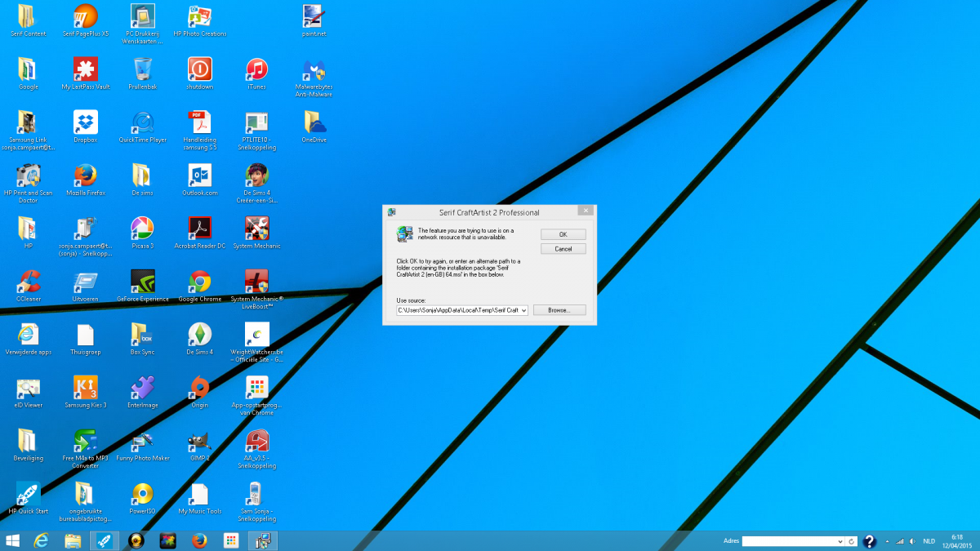Viewport: 980px width, 551px height.
Task: Click the refresh button beside Adres bar
Action: pyautogui.click(x=852, y=541)
